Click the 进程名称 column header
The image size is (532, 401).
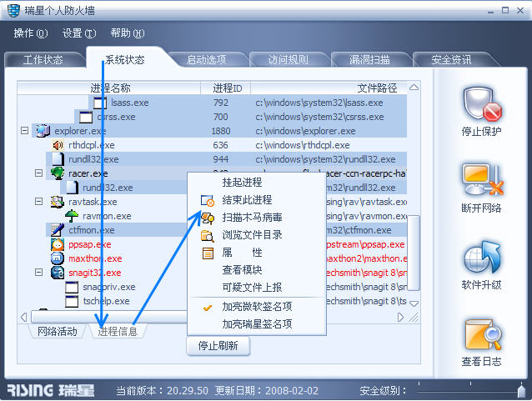pyautogui.click(x=109, y=88)
